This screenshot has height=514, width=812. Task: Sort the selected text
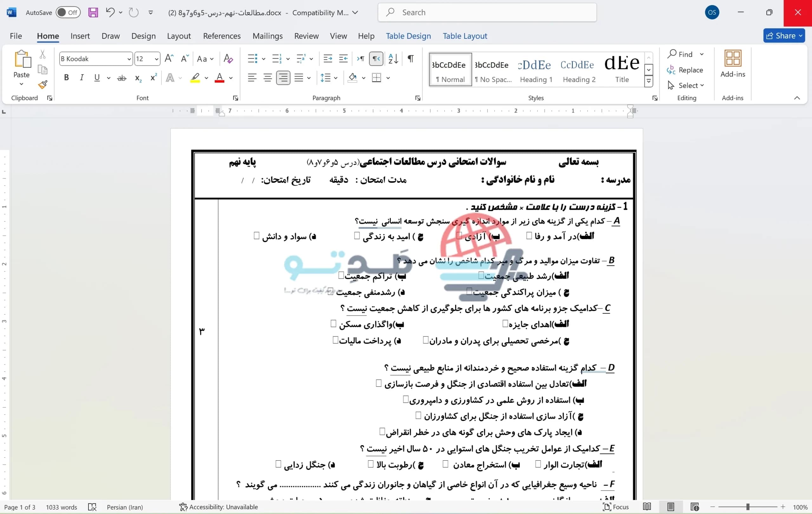pos(393,59)
